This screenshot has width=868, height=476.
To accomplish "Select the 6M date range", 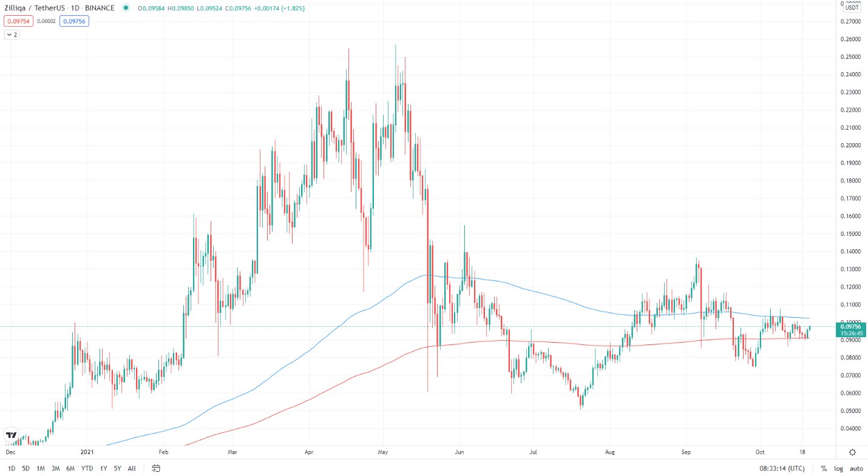I will pos(70,468).
